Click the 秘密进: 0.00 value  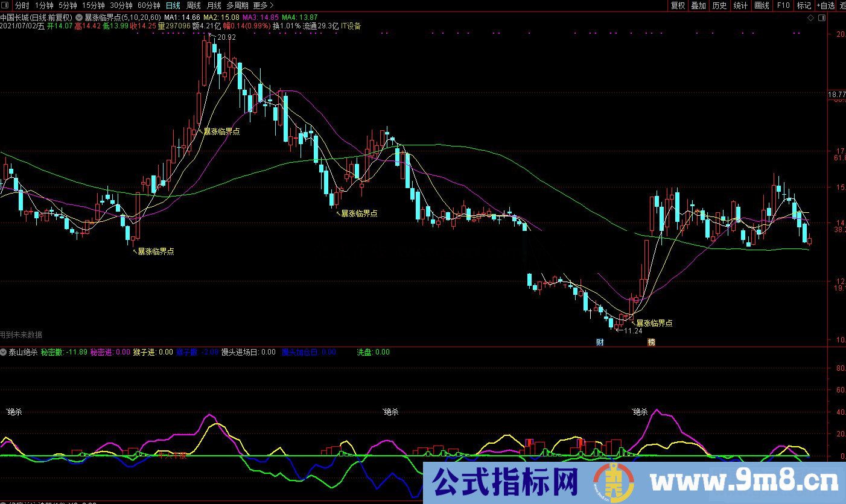pos(110,352)
